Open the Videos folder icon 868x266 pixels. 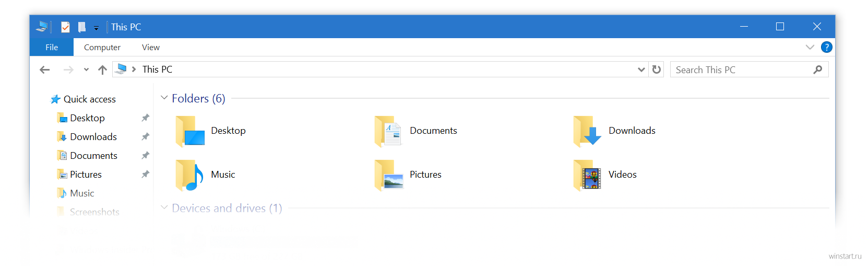[587, 175]
